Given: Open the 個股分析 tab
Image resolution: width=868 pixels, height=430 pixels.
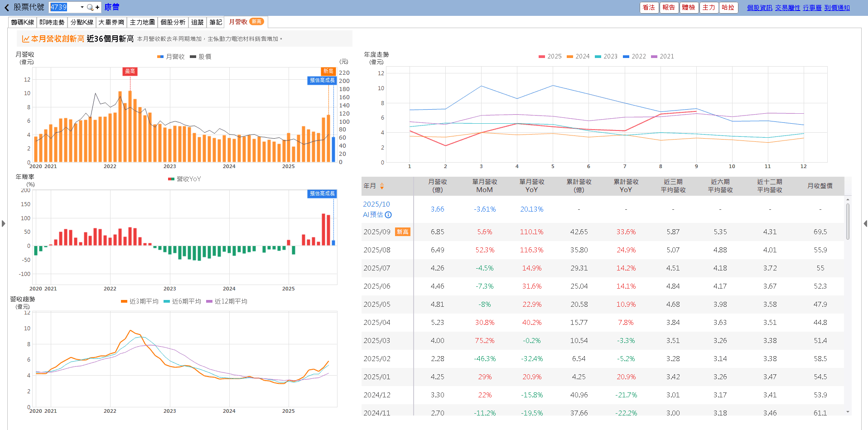Looking at the screenshot, I should point(173,22).
